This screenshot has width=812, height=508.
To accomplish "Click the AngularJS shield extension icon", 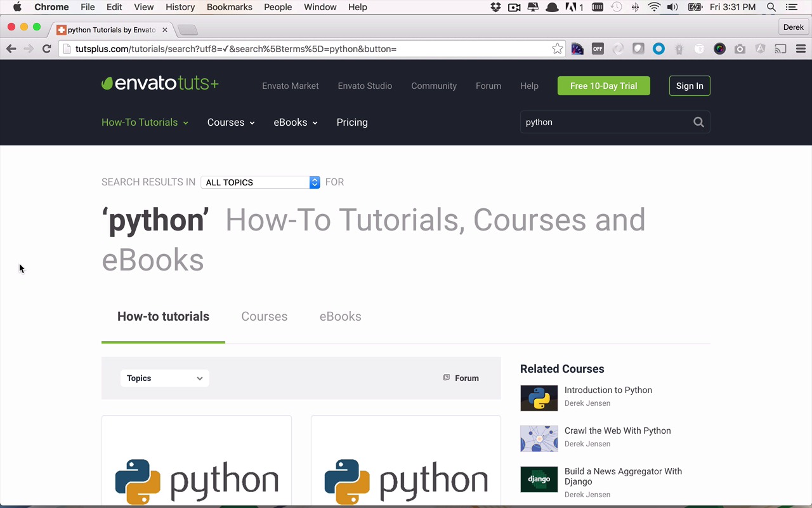I will 760,49.
